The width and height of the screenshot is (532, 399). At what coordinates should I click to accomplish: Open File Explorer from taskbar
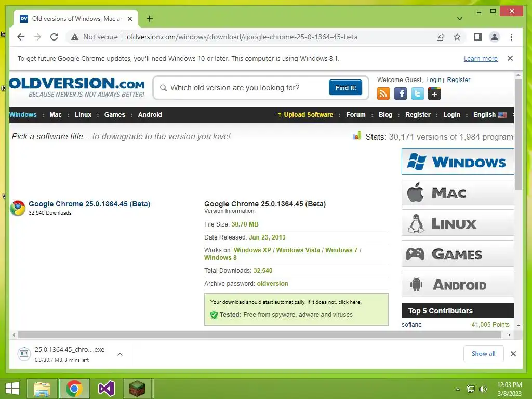point(42,389)
